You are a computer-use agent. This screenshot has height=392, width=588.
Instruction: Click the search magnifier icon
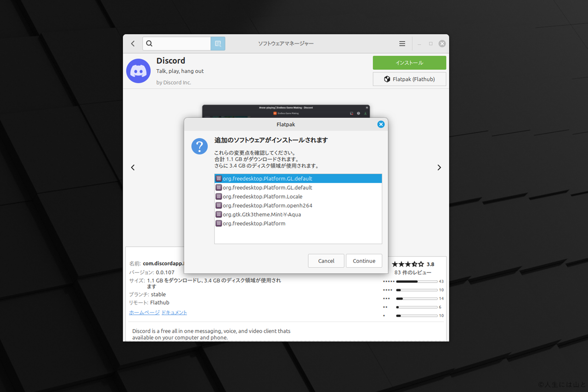point(149,44)
